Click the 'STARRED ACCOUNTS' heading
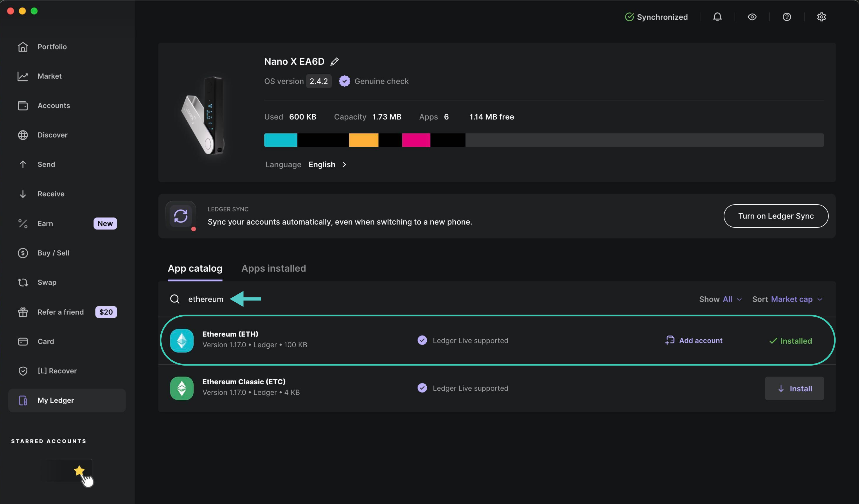 pyautogui.click(x=49, y=441)
